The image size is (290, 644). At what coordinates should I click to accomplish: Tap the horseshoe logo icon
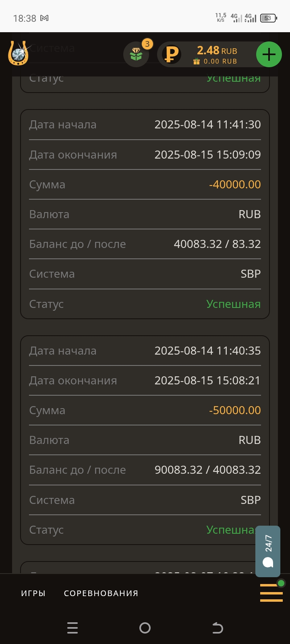(x=19, y=53)
